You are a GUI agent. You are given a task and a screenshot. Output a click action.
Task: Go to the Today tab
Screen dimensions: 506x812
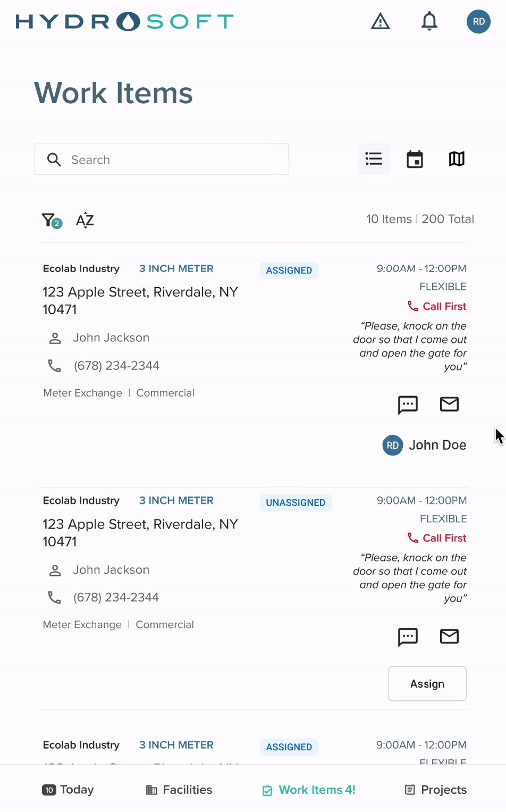pos(68,790)
